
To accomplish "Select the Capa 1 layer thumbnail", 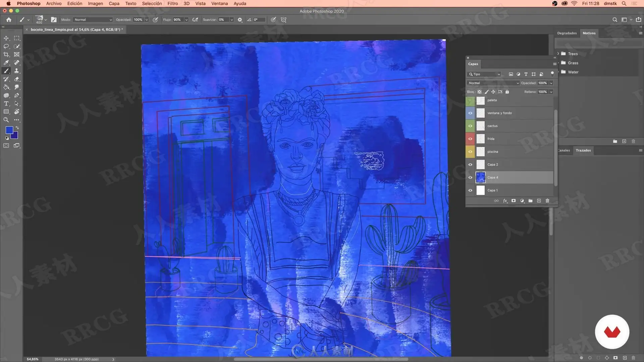I will pos(481,190).
